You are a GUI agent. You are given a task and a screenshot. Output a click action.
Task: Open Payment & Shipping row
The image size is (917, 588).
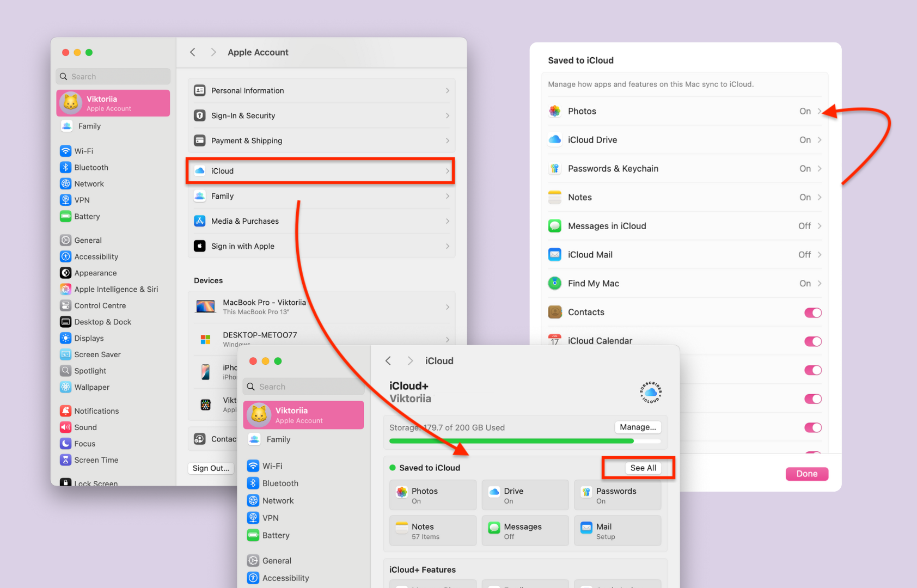tap(321, 140)
